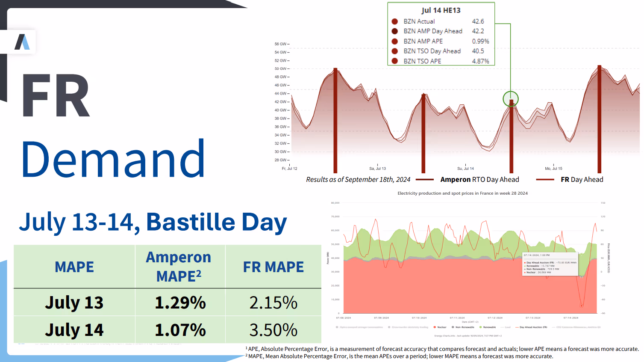Click the Amperon logo icon

click(x=22, y=42)
